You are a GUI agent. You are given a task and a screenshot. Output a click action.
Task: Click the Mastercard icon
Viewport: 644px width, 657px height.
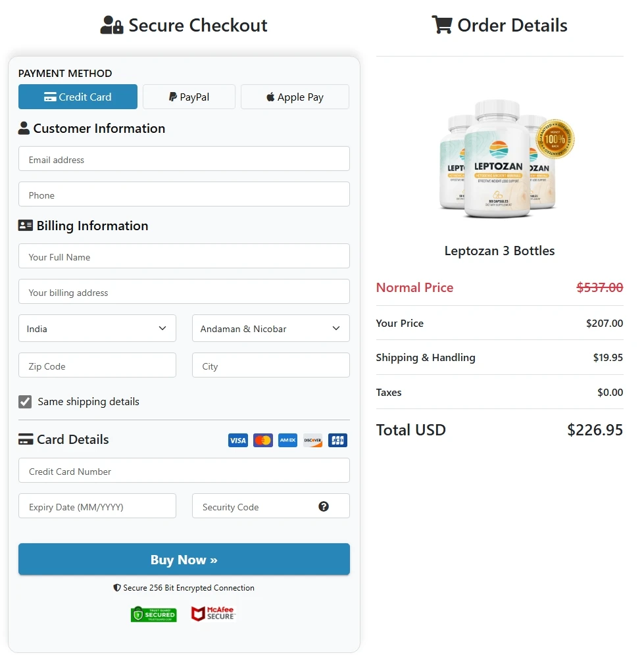click(262, 440)
